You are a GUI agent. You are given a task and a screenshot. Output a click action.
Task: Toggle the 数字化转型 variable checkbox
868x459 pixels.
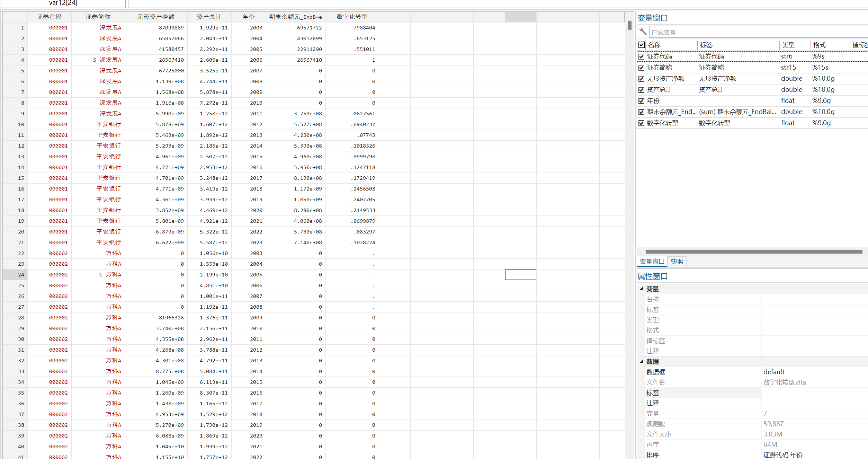click(x=642, y=123)
